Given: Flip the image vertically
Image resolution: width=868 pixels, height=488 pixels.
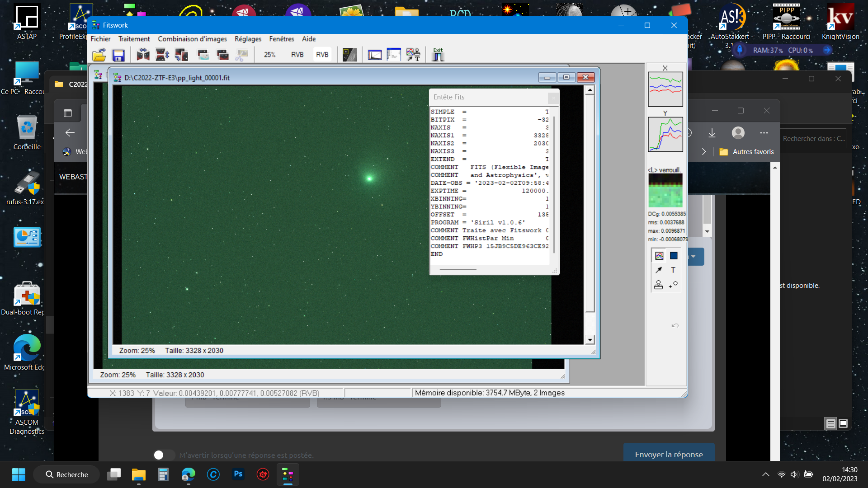Looking at the screenshot, I should point(162,55).
